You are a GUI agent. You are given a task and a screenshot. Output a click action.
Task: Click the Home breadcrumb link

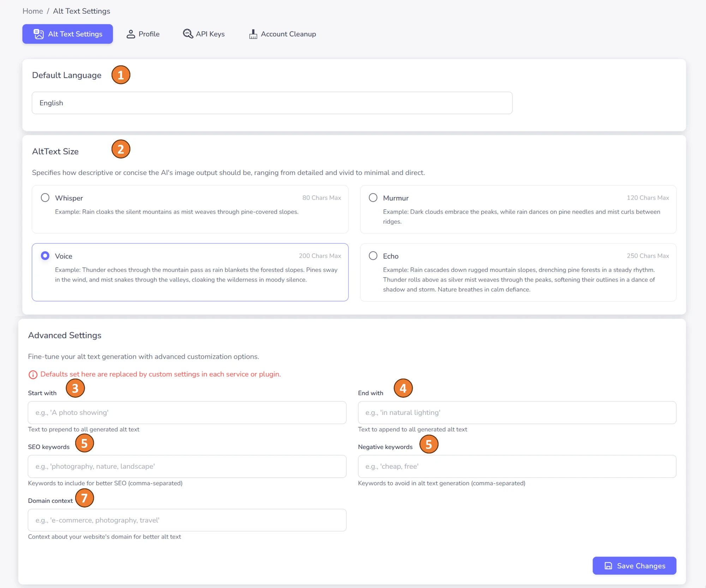point(32,11)
